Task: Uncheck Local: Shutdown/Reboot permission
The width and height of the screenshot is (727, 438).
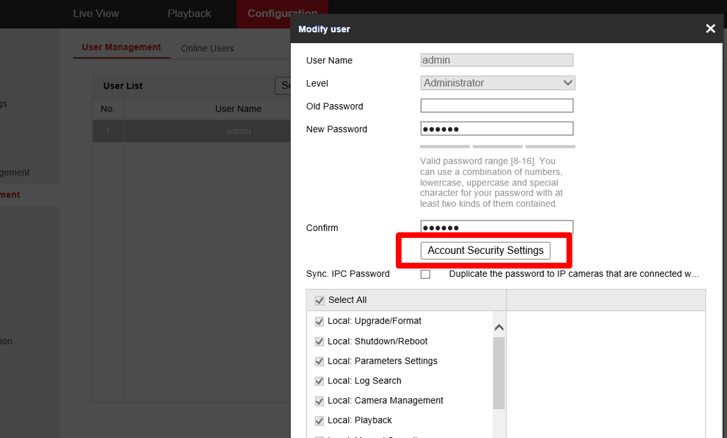Action: pos(319,342)
